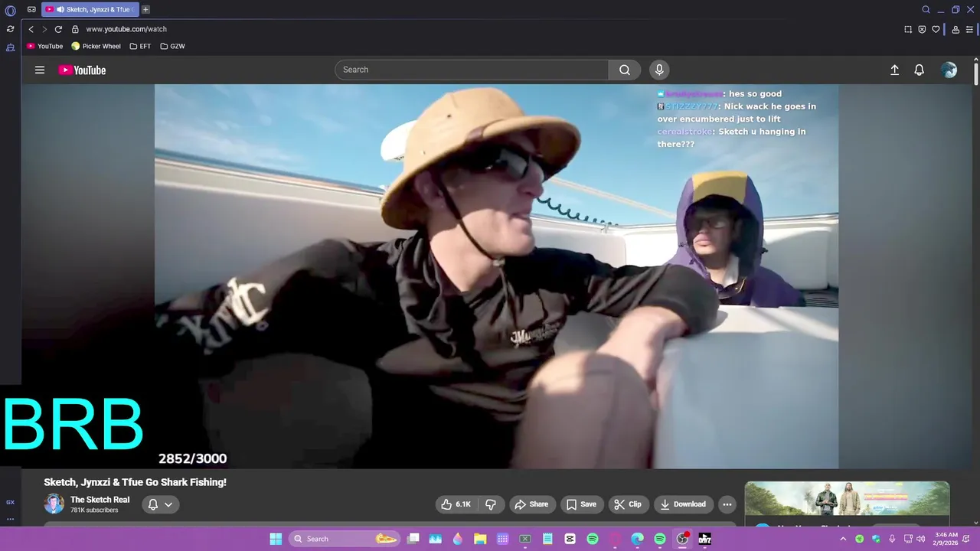Expand the EFT bookmark folder

point(140,46)
